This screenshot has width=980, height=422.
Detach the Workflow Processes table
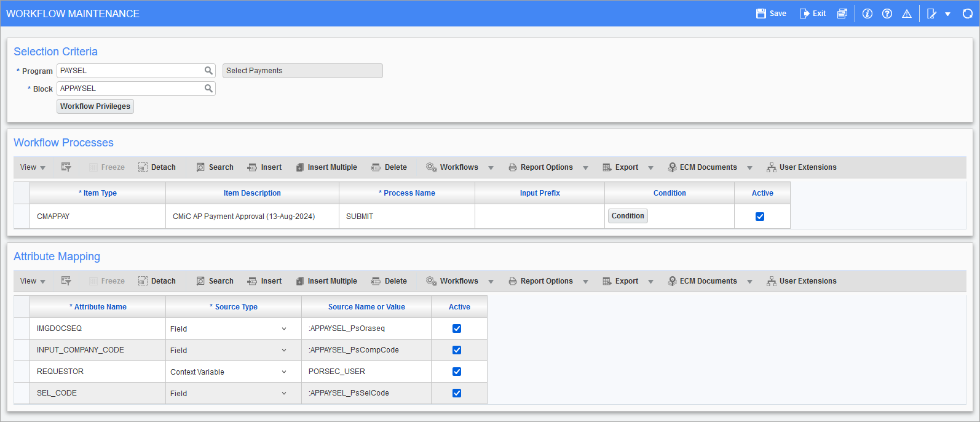tap(157, 167)
